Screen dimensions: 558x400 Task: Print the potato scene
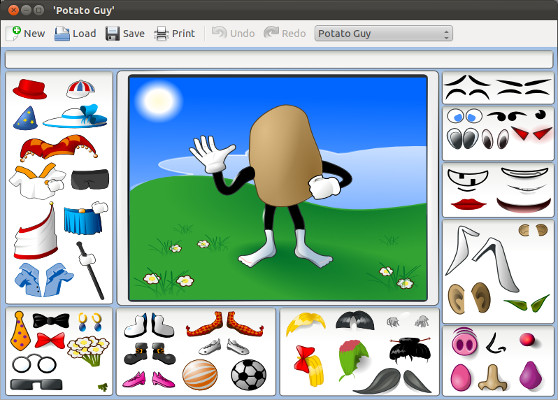click(175, 33)
